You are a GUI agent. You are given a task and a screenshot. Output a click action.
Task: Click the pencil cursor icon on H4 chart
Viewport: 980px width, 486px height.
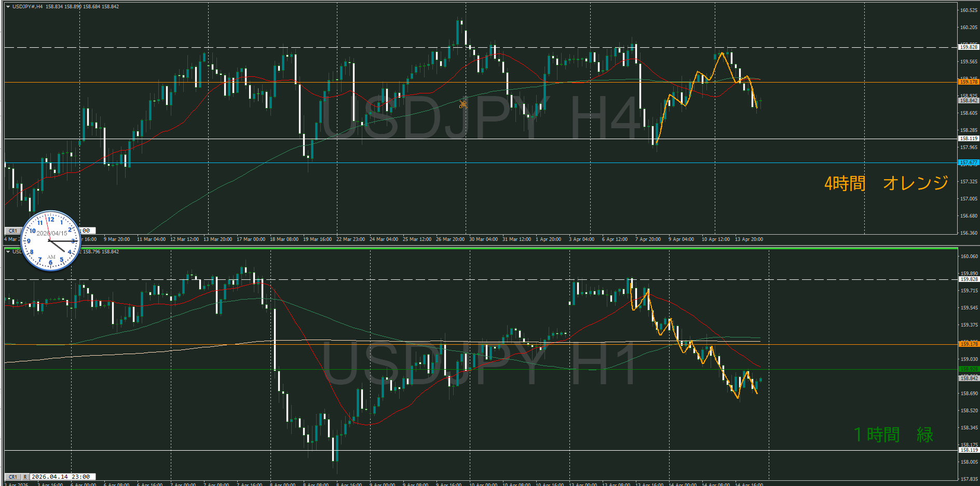point(463,104)
